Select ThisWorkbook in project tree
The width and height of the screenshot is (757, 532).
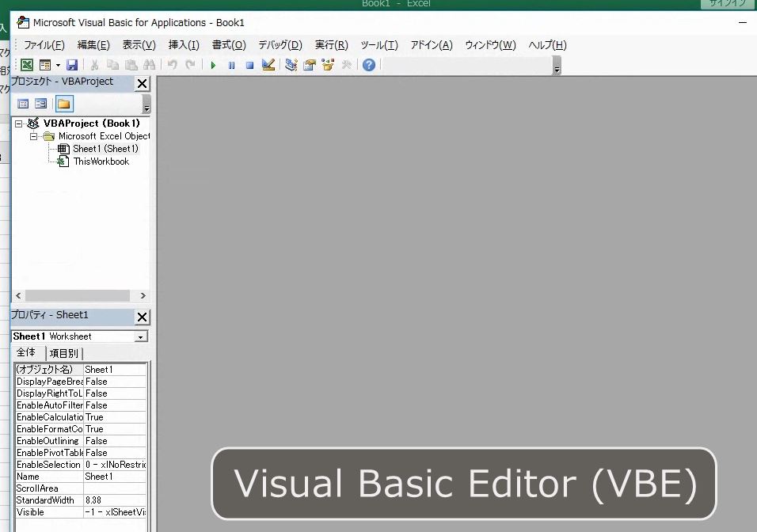(x=101, y=161)
